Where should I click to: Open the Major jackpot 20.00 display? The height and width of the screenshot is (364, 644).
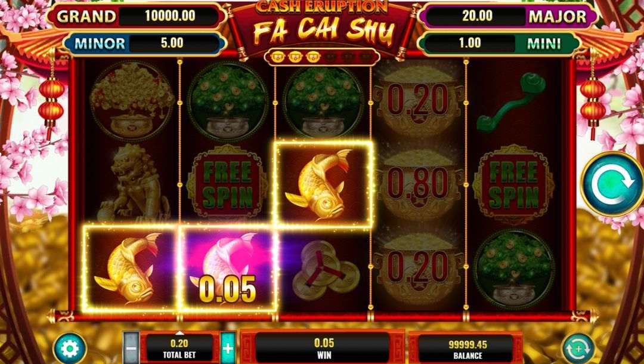(x=509, y=17)
